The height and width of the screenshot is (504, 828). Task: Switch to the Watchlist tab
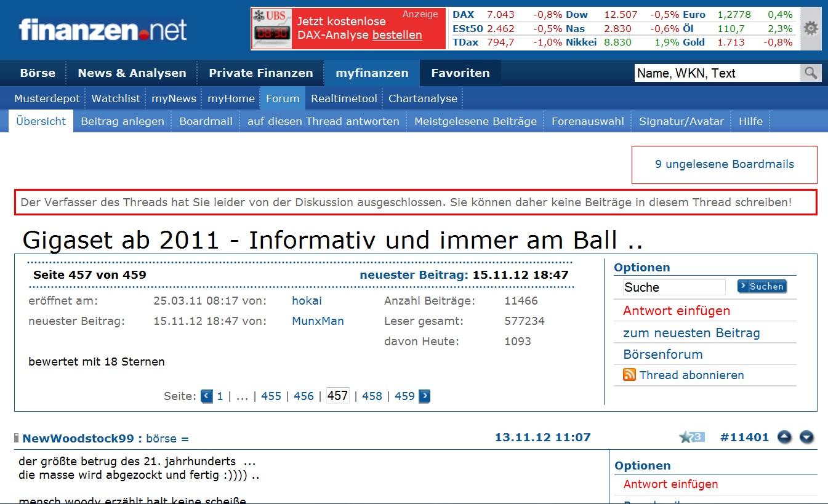(x=115, y=98)
